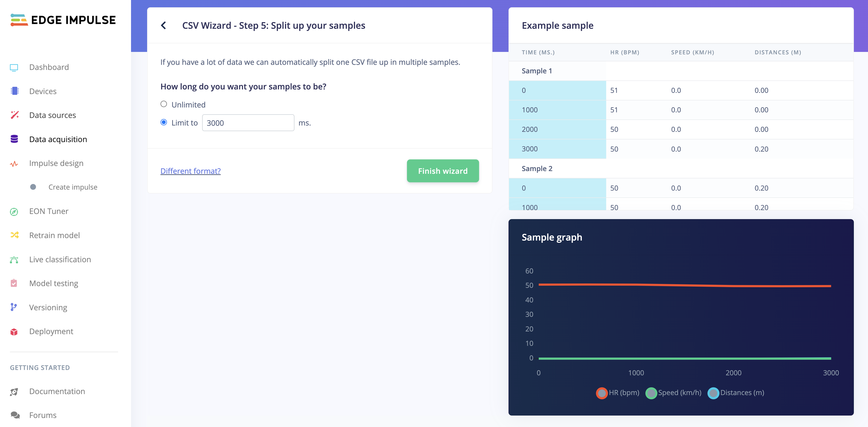The height and width of the screenshot is (427, 868).
Task: Open the Create impulse submenu item
Action: (x=72, y=187)
